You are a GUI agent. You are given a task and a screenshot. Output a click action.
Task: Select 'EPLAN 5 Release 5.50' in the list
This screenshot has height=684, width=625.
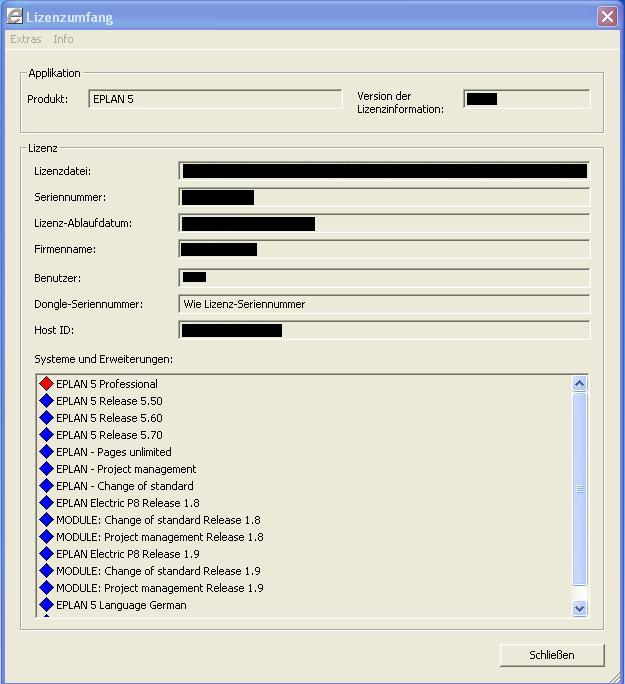pyautogui.click(x=109, y=401)
